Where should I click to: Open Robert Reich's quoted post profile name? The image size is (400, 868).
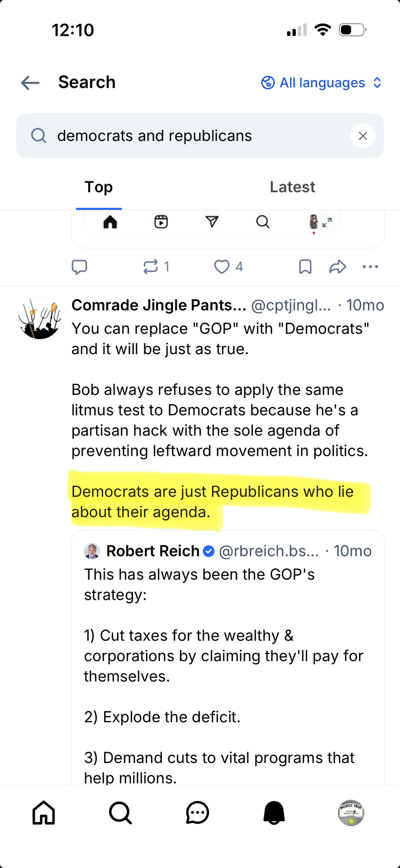[152, 551]
